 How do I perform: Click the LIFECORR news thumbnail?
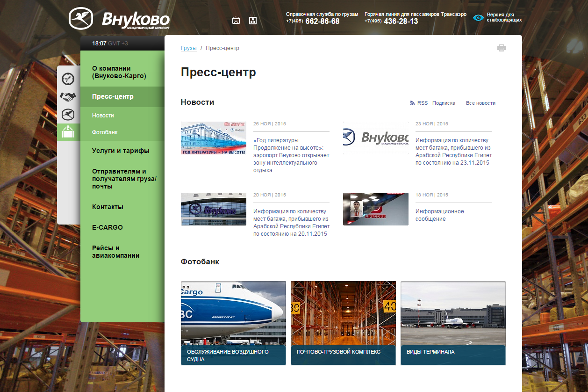pos(376,209)
